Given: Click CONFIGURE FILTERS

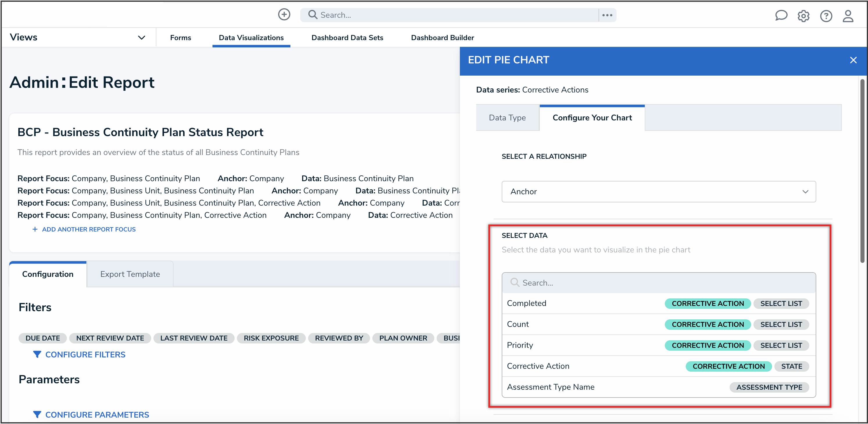Looking at the screenshot, I should pos(85,354).
